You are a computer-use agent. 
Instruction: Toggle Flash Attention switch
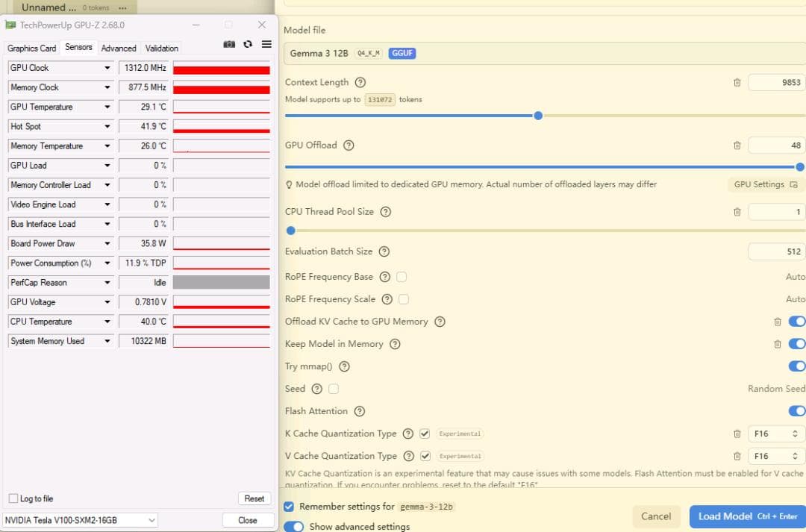[x=797, y=410]
